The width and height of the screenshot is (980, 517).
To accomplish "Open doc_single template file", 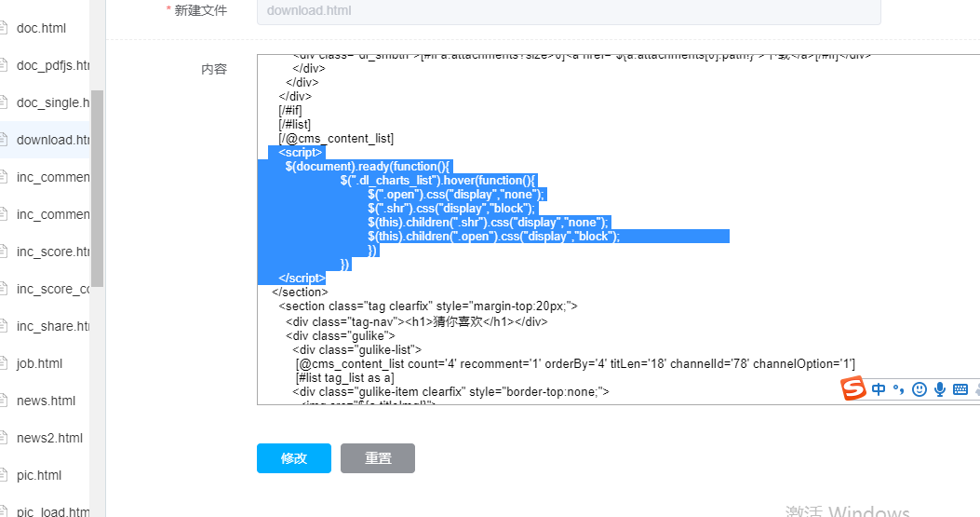I will [x=53, y=102].
